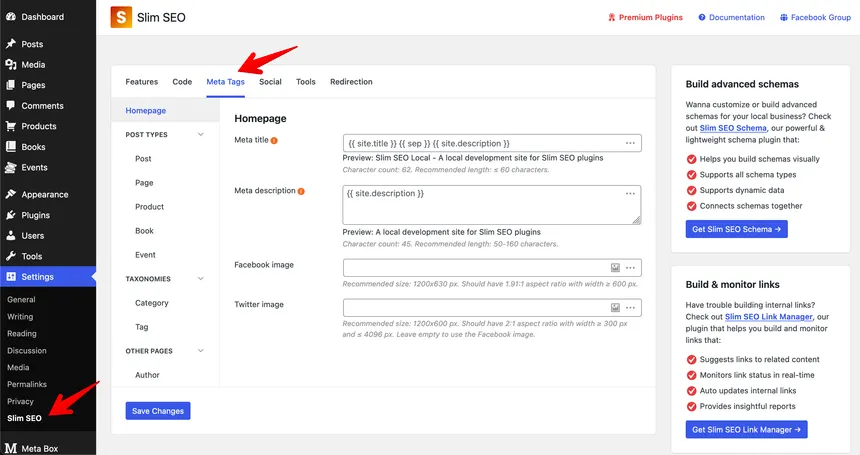Open the Premium Plugins link
Image resolution: width=860 pixels, height=455 pixels.
[x=646, y=17]
